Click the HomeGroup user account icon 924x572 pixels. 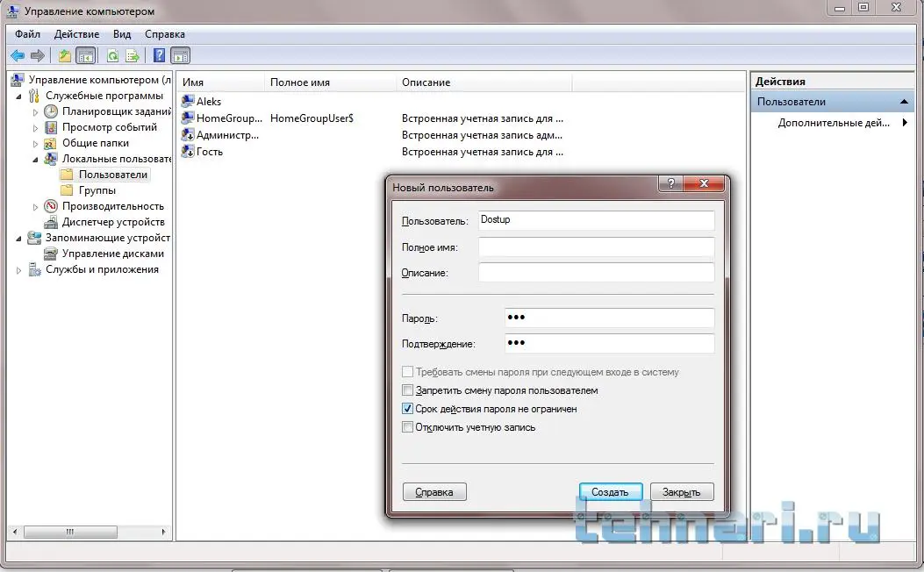[x=188, y=118]
